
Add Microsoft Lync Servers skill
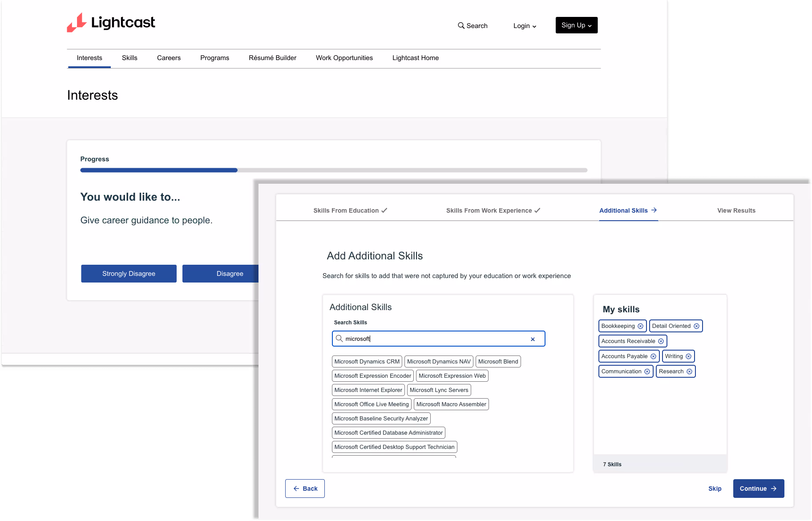click(439, 390)
